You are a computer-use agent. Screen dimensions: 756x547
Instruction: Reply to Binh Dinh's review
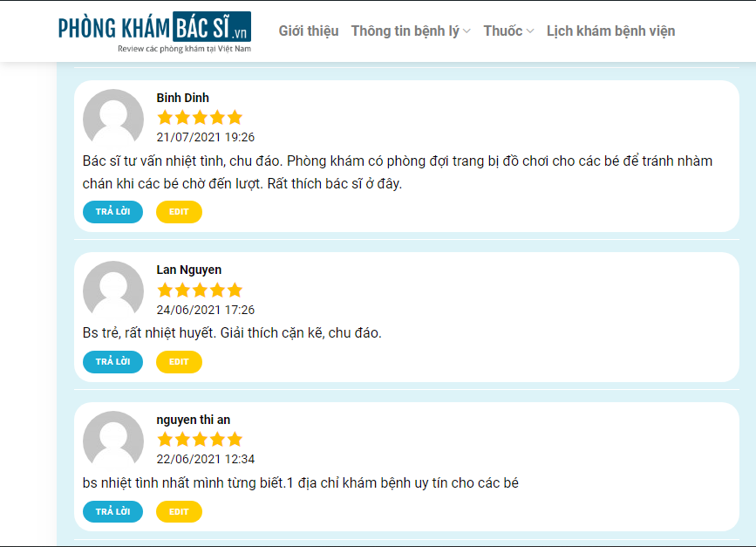(x=112, y=212)
